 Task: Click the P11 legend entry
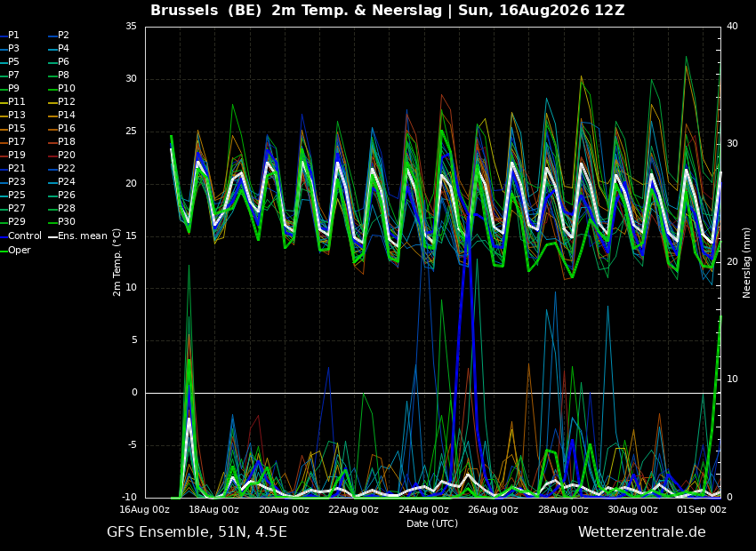pyautogui.click(x=12, y=101)
